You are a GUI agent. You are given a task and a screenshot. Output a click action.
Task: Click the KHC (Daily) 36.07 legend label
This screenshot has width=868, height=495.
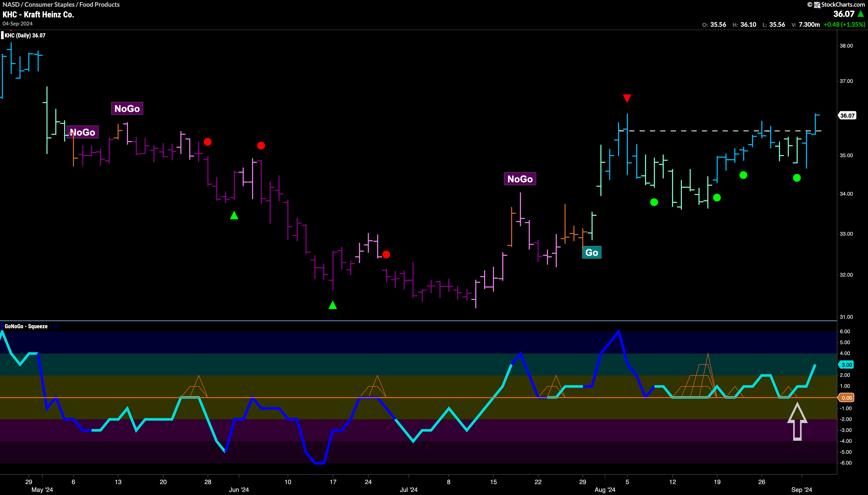click(x=25, y=35)
